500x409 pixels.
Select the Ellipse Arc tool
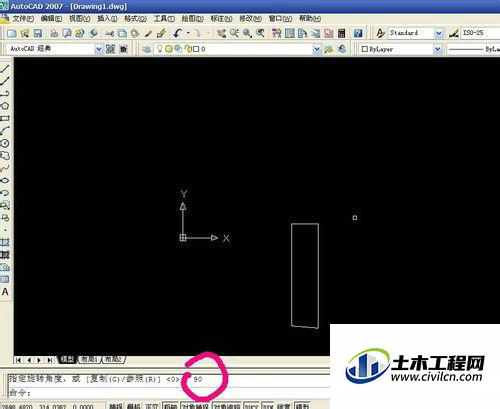pos(5,193)
